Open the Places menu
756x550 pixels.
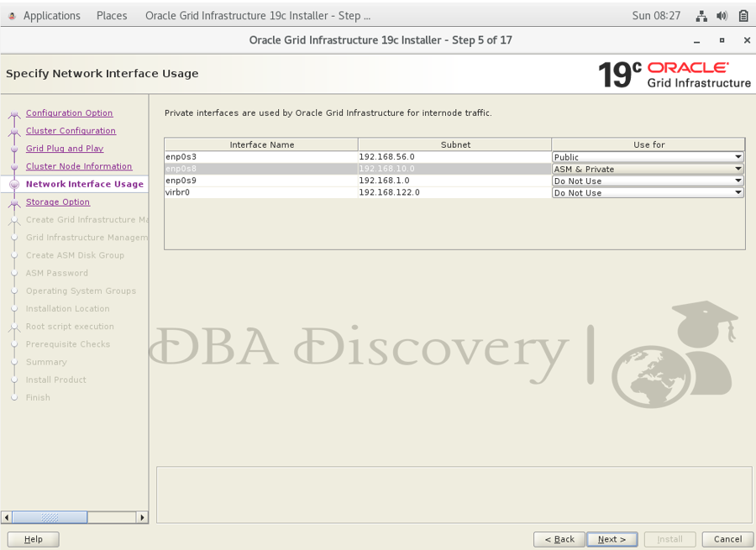point(112,16)
